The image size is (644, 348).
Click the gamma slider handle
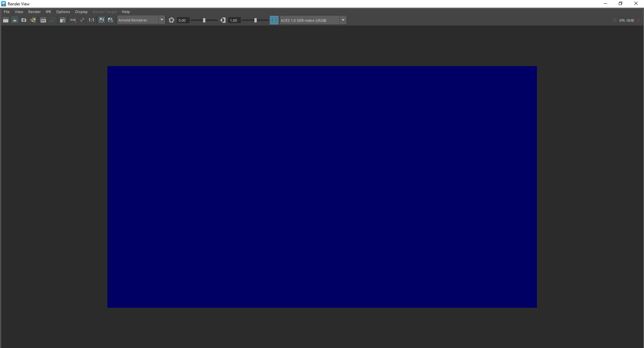255,20
